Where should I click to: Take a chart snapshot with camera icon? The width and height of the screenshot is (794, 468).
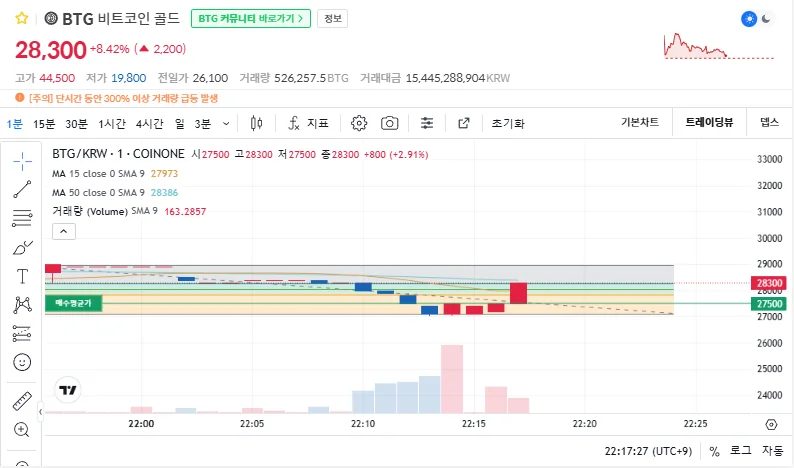389,123
